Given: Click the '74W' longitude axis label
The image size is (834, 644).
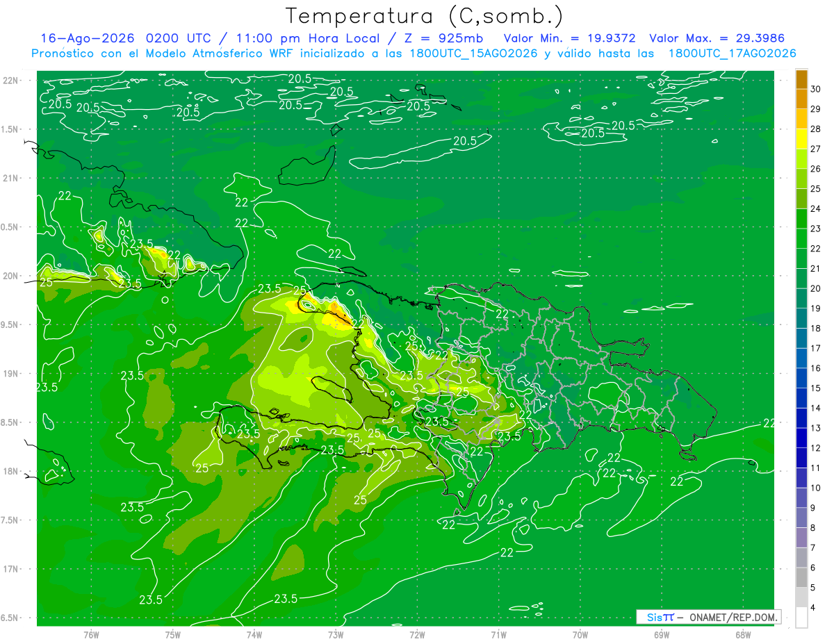Looking at the screenshot, I should 254,634.
